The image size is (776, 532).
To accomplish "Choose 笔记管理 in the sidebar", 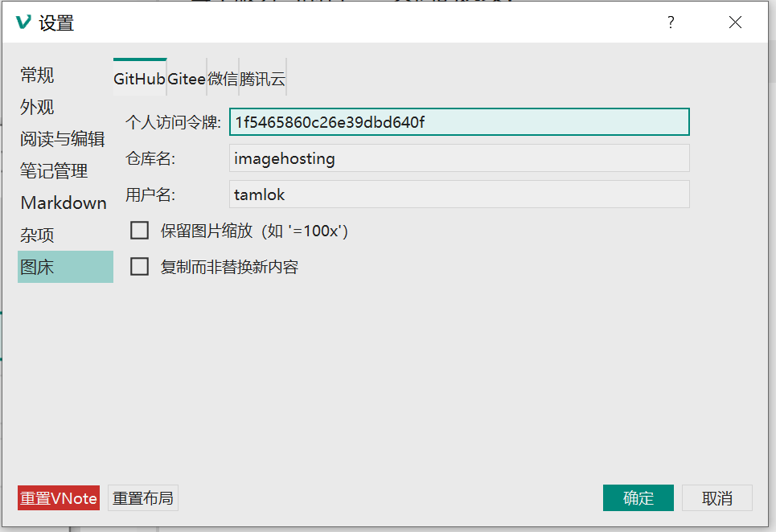I will pyautogui.click(x=65, y=170).
